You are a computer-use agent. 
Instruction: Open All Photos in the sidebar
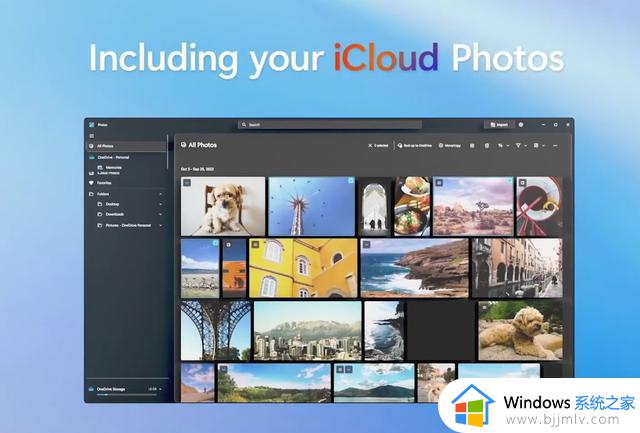[127, 146]
